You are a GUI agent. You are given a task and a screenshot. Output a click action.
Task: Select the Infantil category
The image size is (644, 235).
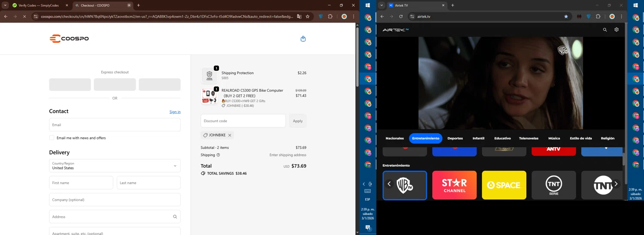(478, 139)
